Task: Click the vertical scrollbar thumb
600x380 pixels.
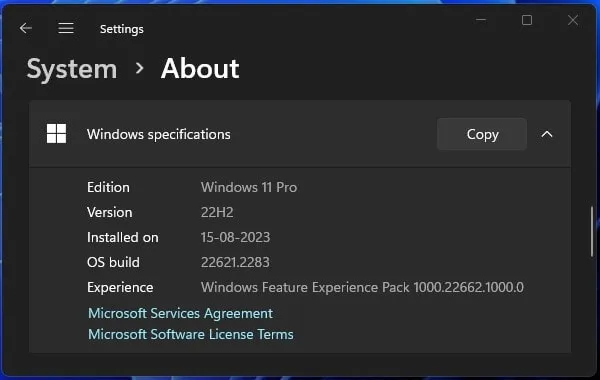Action: tap(592, 231)
